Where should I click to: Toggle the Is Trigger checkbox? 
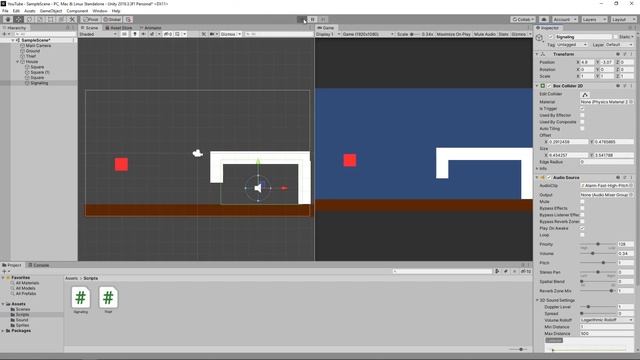coord(582,109)
